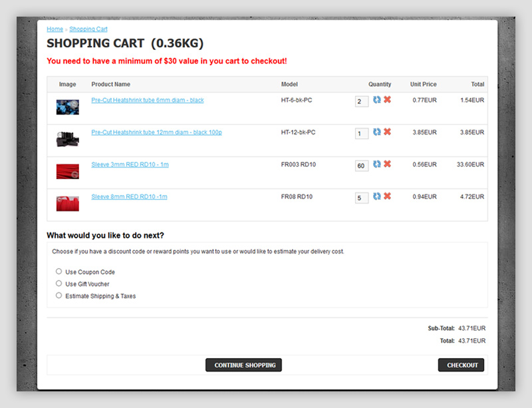The width and height of the screenshot is (532, 408).
Task: Focus quantity box for 12mm Heatshrink tube
Action: coord(361,134)
